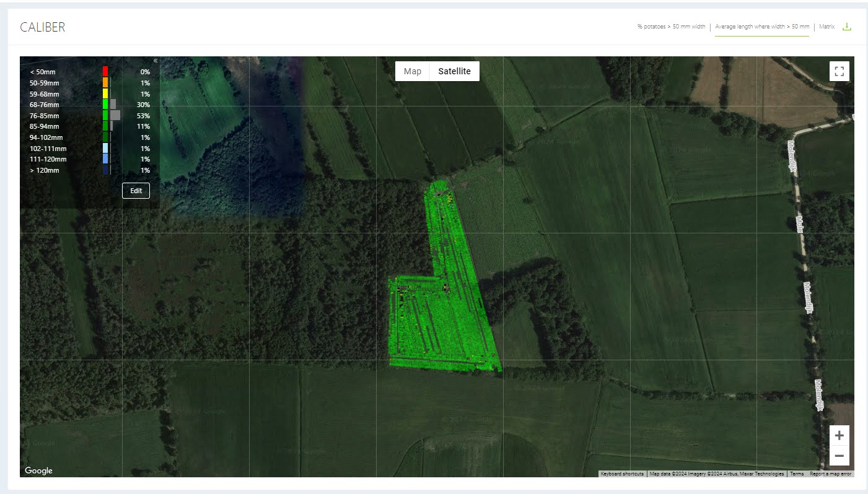868x494 pixels.
Task: Toggle fullscreen map view
Action: 839,71
